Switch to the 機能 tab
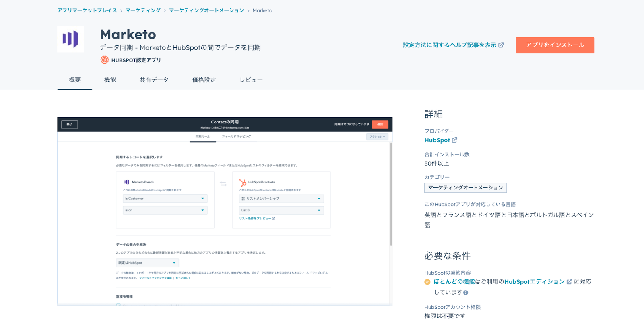This screenshot has height=324, width=644. (110, 80)
